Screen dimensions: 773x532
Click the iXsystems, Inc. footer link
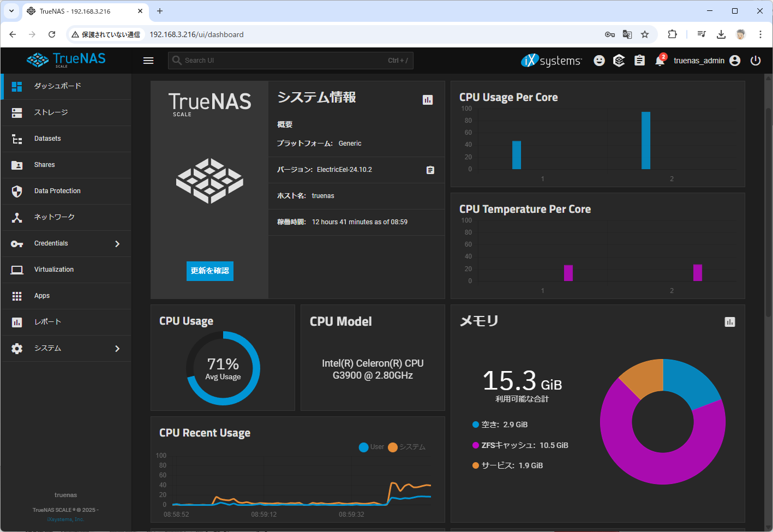[x=65, y=519]
